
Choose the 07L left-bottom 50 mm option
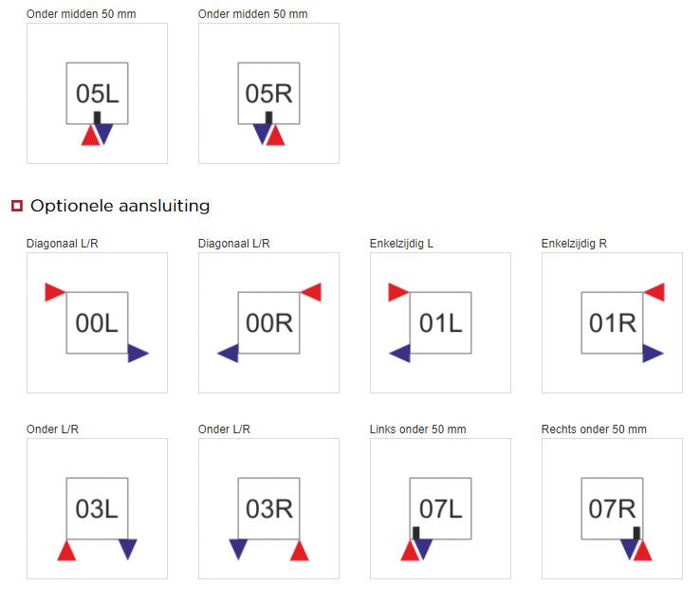440,508
